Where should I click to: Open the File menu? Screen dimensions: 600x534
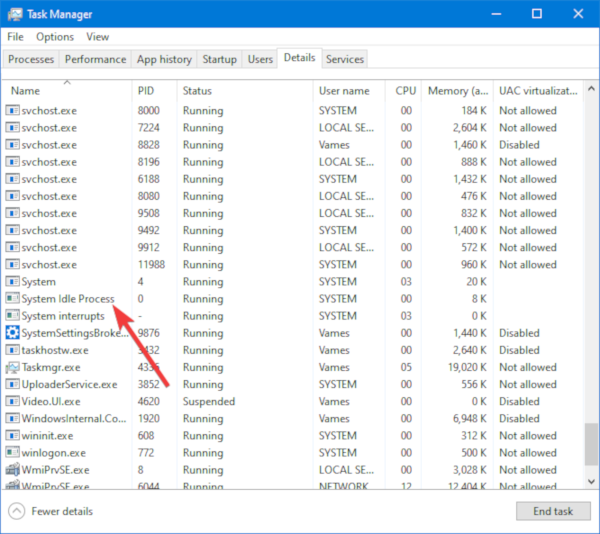click(15, 37)
